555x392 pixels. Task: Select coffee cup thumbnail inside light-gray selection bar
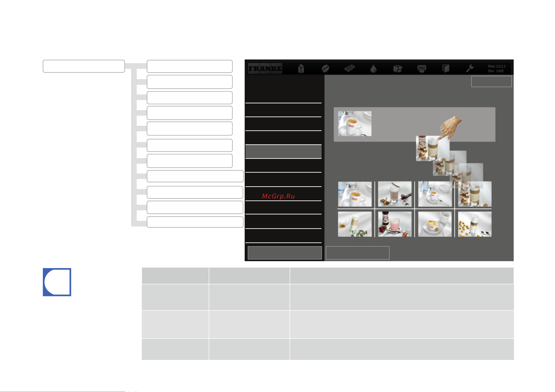[x=355, y=124]
